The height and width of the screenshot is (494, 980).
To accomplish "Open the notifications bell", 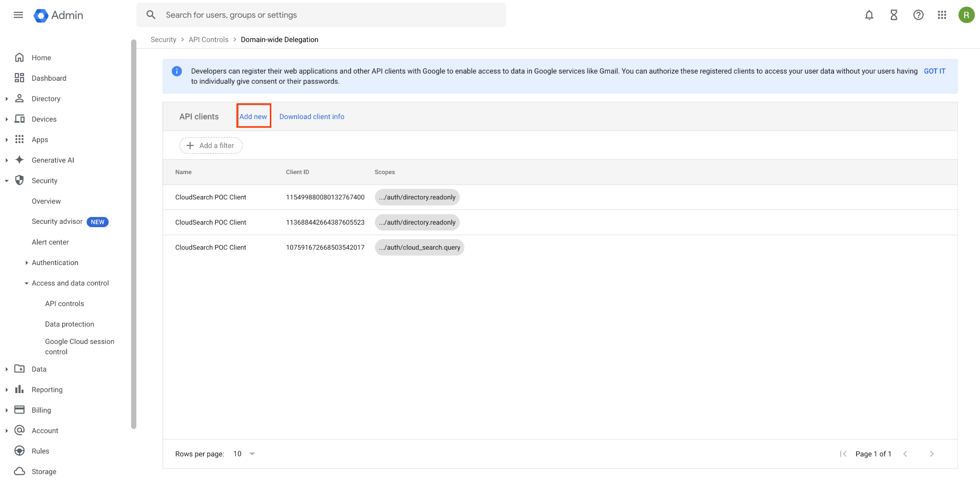I will tap(869, 15).
